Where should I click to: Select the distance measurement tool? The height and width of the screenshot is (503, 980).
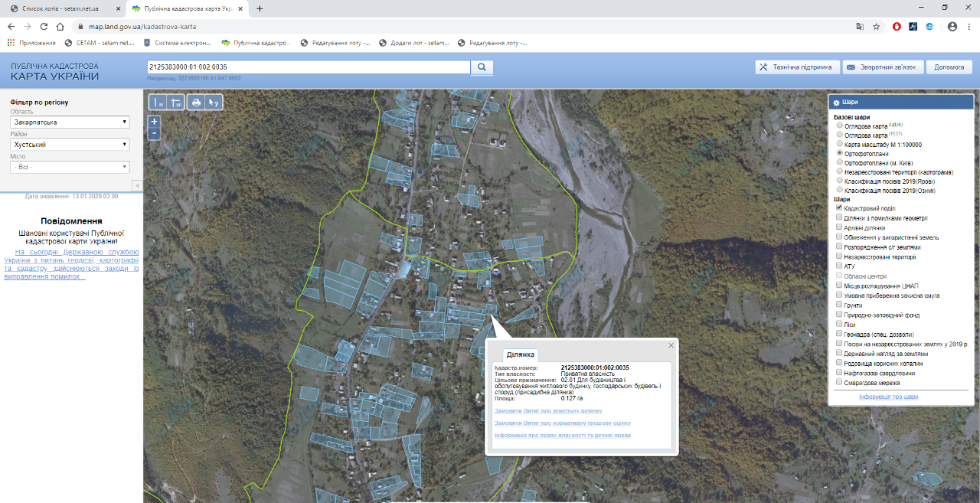click(158, 103)
